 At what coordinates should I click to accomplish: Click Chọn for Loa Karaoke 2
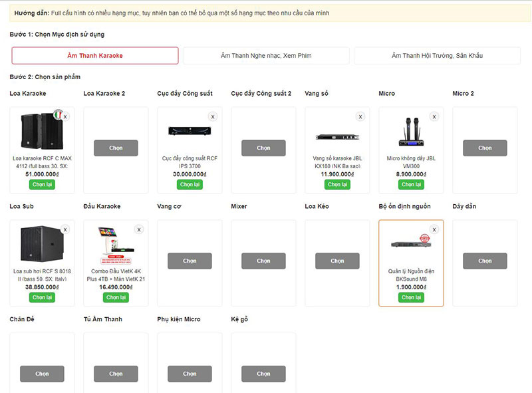pos(116,148)
